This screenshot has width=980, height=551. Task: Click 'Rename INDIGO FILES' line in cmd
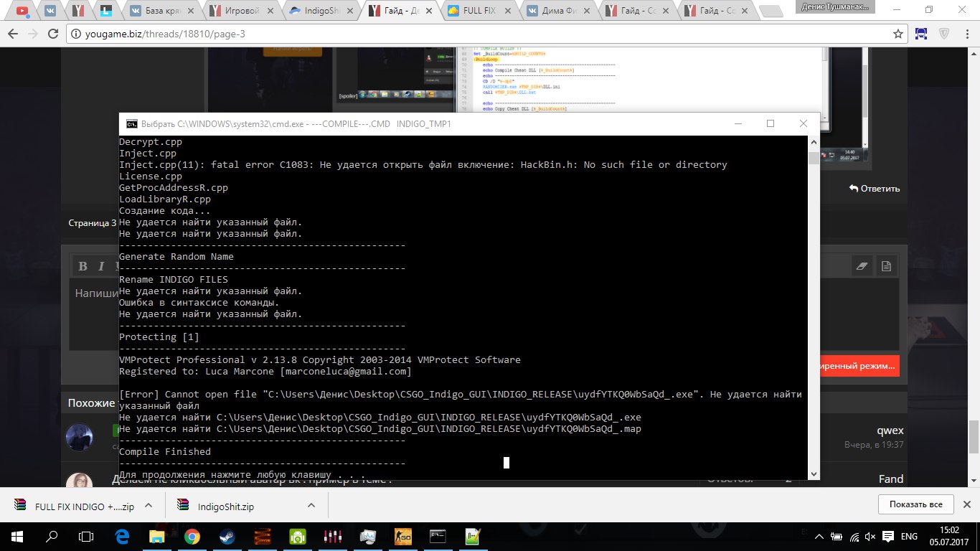click(x=174, y=279)
